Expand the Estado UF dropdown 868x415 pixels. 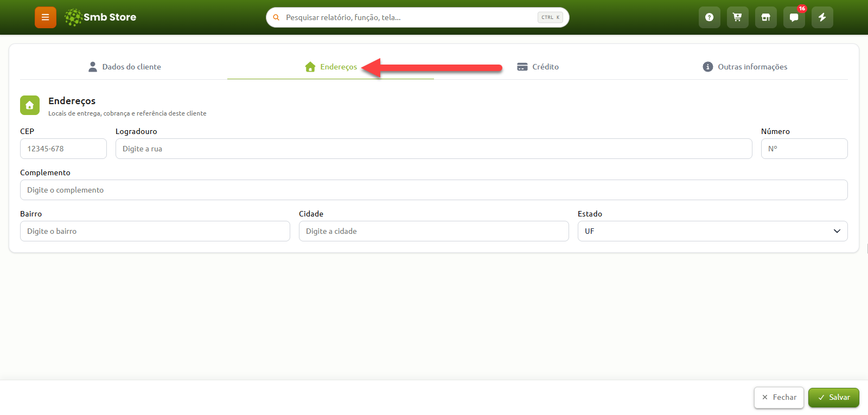pos(713,231)
